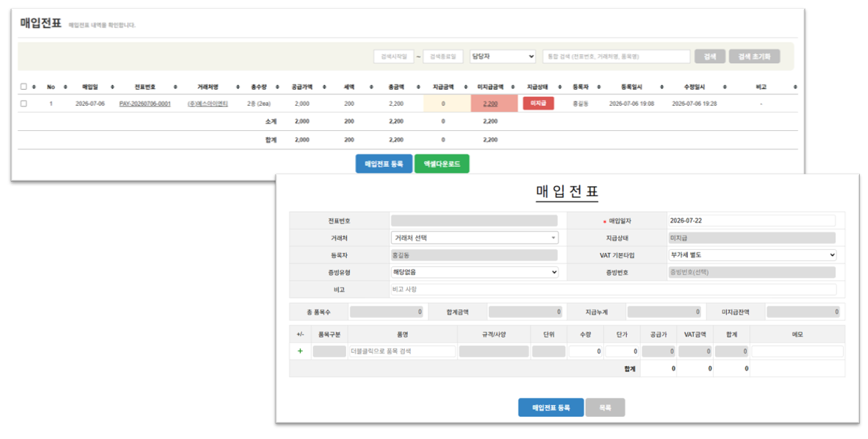Click the 합계 row label in list table

click(x=270, y=140)
